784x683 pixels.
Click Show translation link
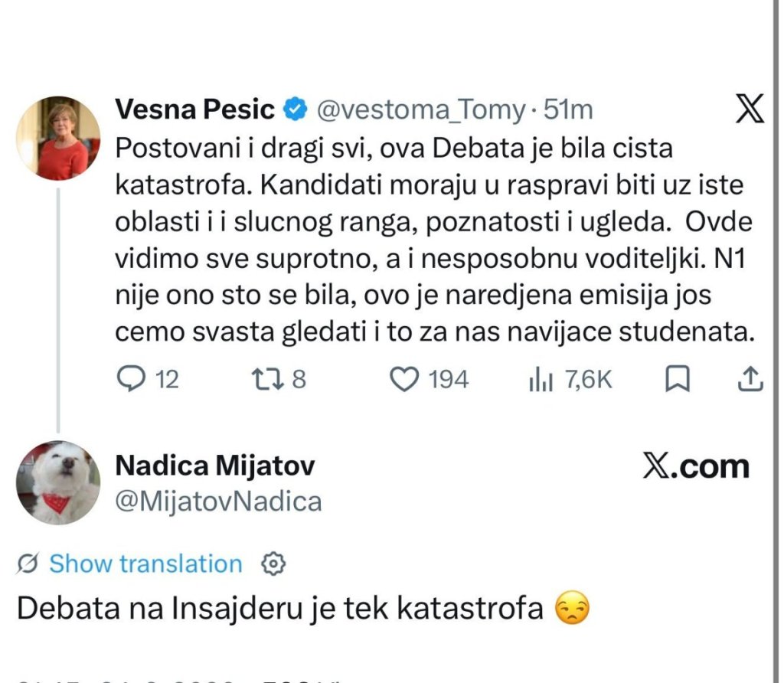[145, 564]
